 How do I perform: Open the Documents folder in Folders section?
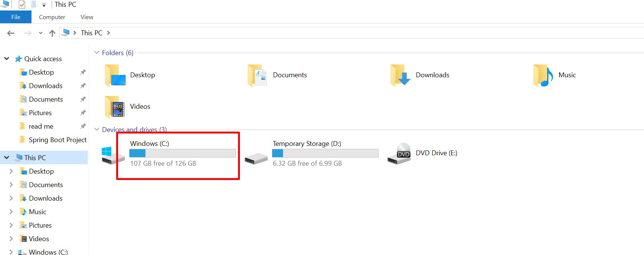pos(257,75)
